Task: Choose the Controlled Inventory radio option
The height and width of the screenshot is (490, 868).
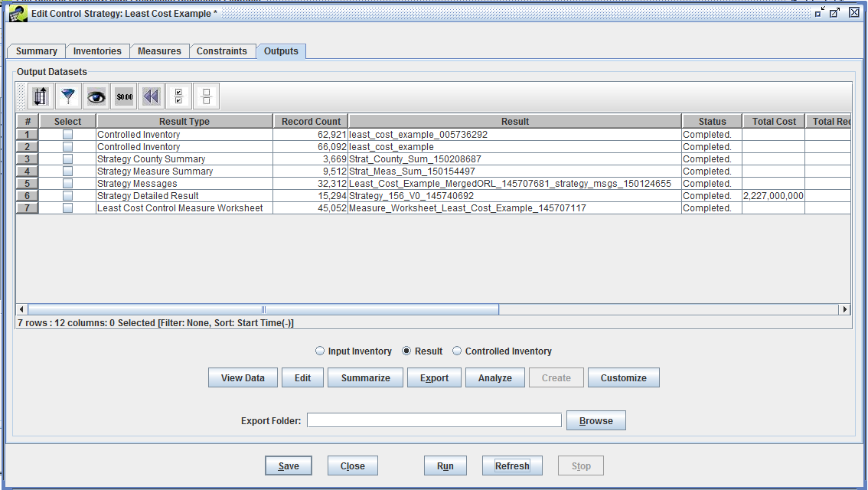Action: point(457,351)
